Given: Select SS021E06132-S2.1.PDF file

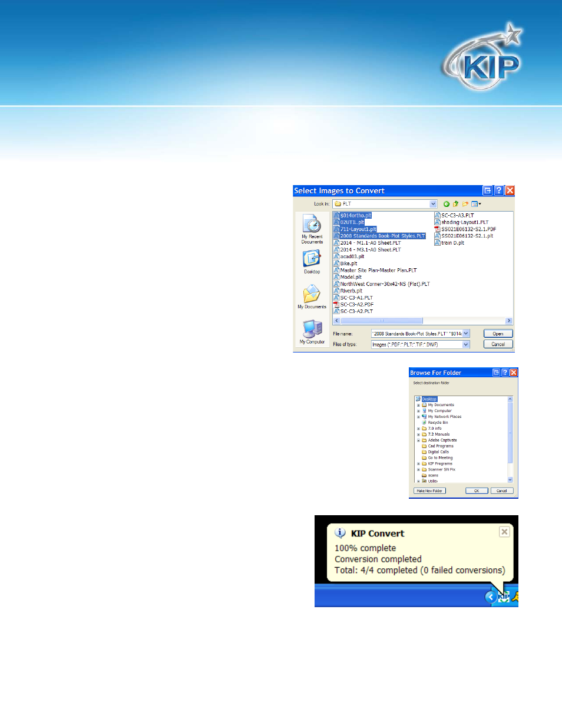Looking at the screenshot, I should pos(465,229).
